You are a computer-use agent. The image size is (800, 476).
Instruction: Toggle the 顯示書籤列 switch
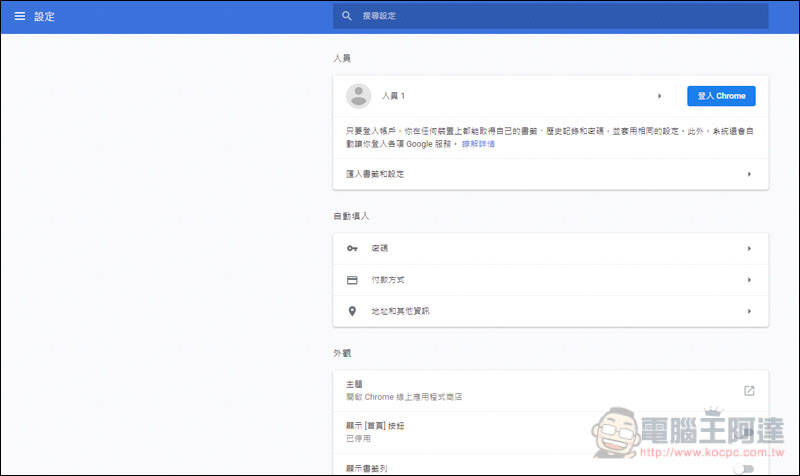744,468
